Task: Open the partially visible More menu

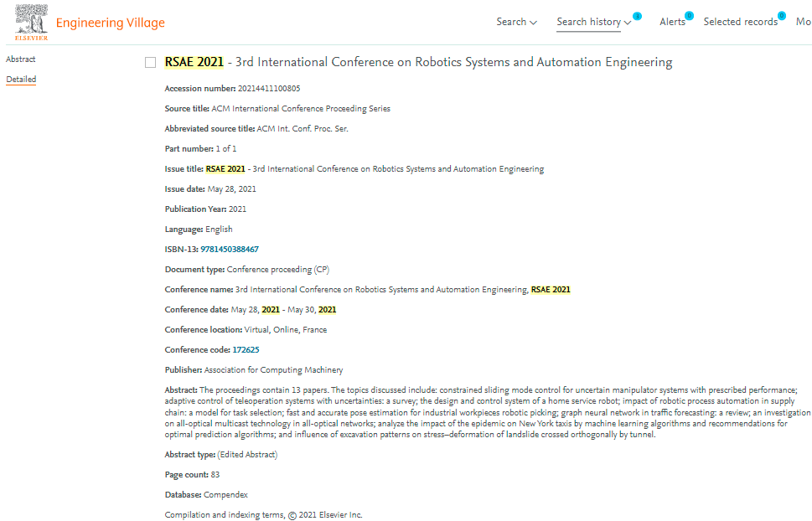Action: tap(803, 22)
